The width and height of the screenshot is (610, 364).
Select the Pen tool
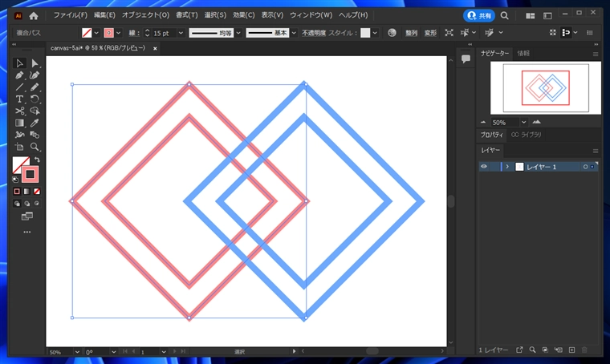[19, 75]
